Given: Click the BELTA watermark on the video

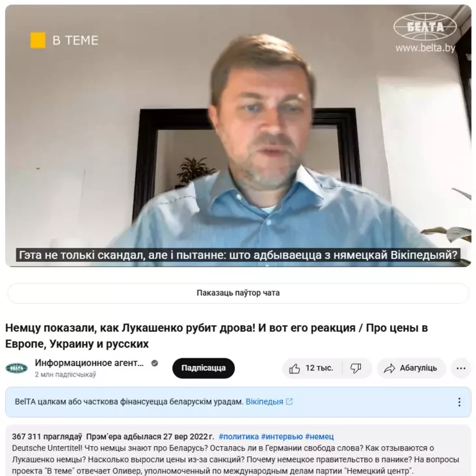Looking at the screenshot, I should coord(425,33).
